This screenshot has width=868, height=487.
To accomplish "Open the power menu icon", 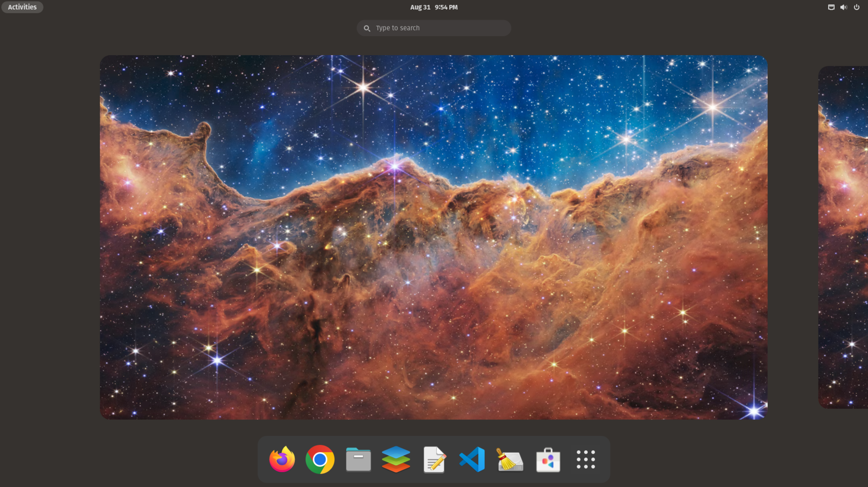I will (x=856, y=7).
